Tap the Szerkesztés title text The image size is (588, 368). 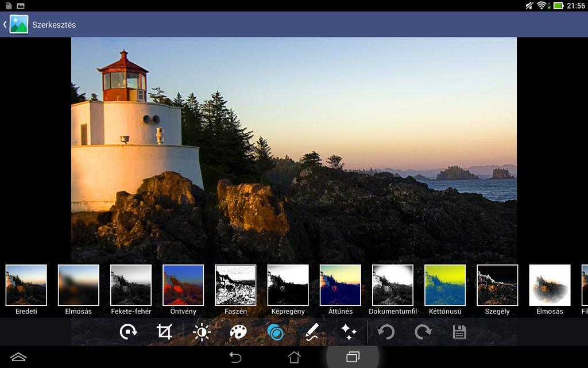(54, 25)
